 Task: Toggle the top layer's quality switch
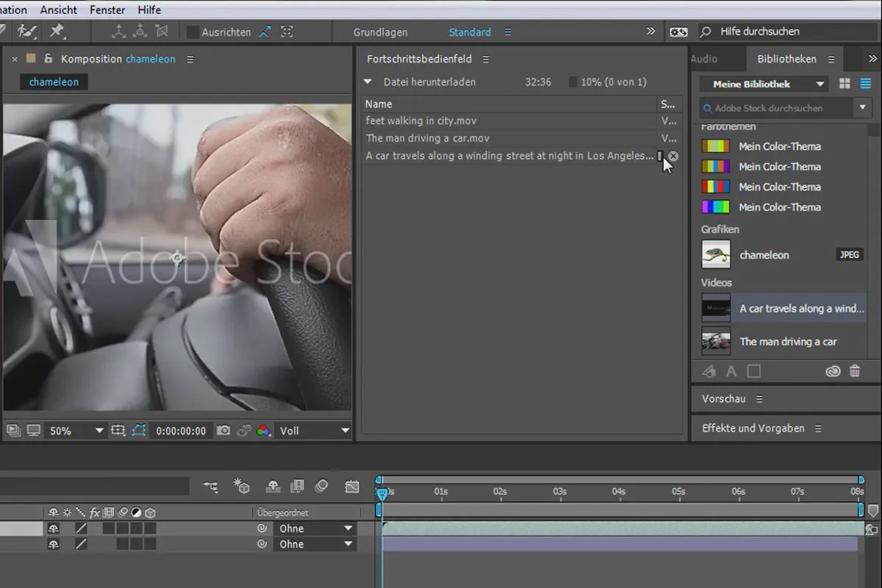click(81, 528)
